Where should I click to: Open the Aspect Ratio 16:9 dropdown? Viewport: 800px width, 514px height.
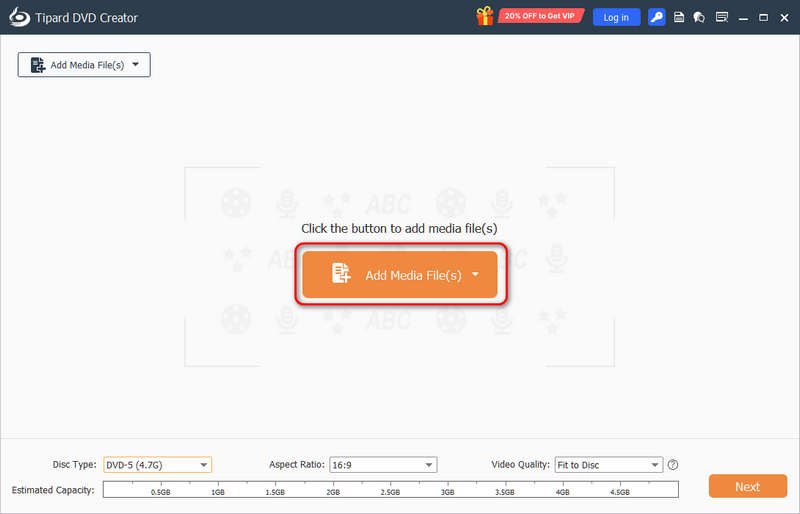pyautogui.click(x=383, y=465)
